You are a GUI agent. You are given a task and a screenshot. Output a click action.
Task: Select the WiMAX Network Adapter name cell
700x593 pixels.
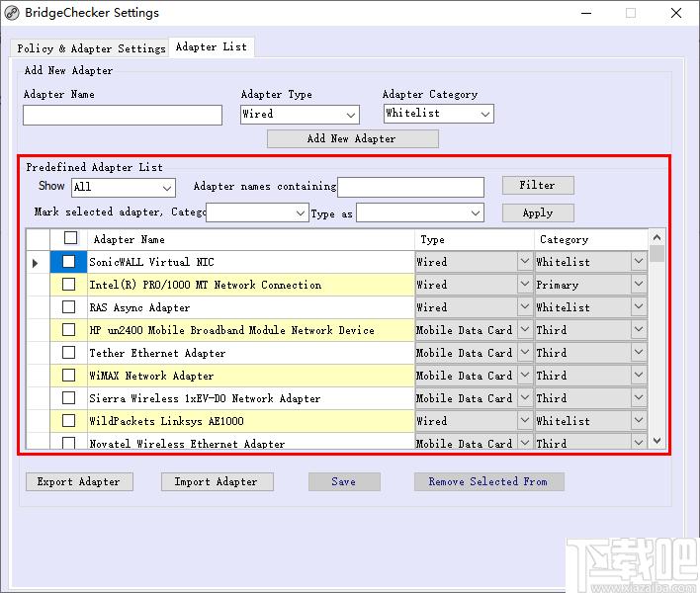point(251,376)
